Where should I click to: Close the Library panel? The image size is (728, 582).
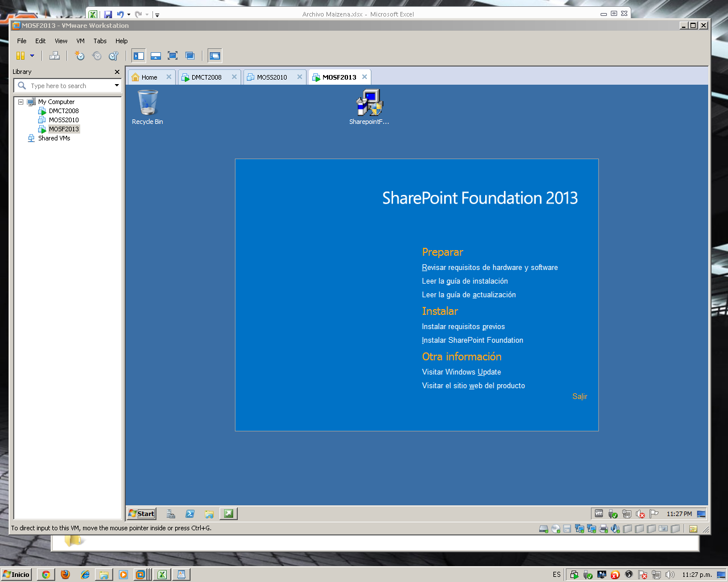coord(117,72)
